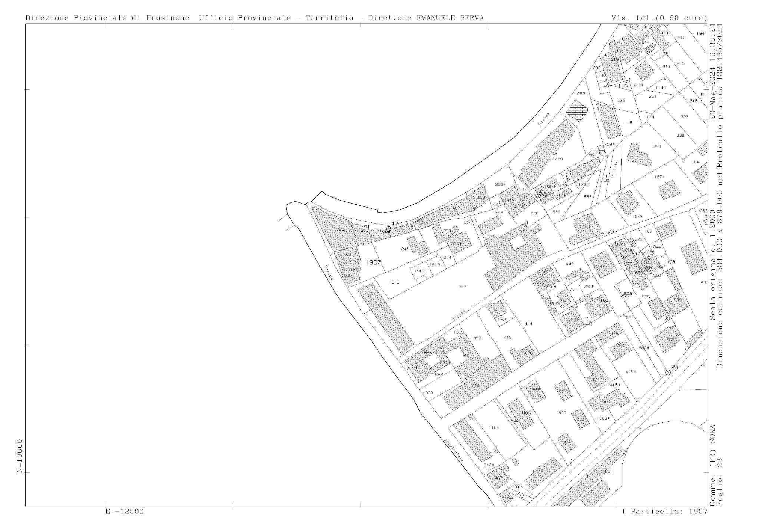This screenshot has height=532, width=759.
Task: Select building parcel 1850
Action: point(557,159)
